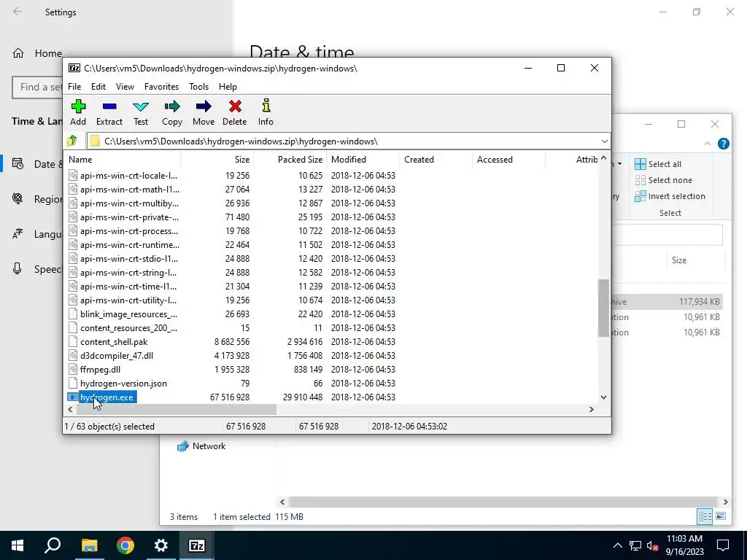This screenshot has width=747, height=560.
Task: Select none icon in Explorer ribbon
Action: [x=640, y=180]
